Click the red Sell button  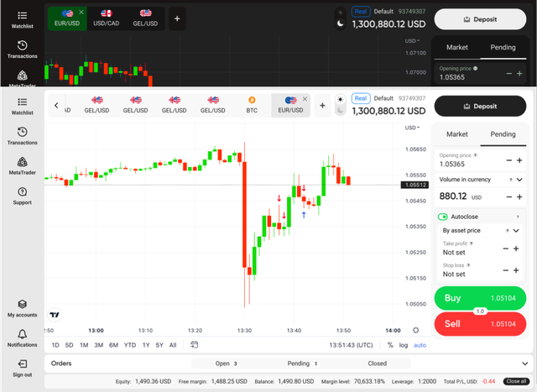(x=480, y=324)
